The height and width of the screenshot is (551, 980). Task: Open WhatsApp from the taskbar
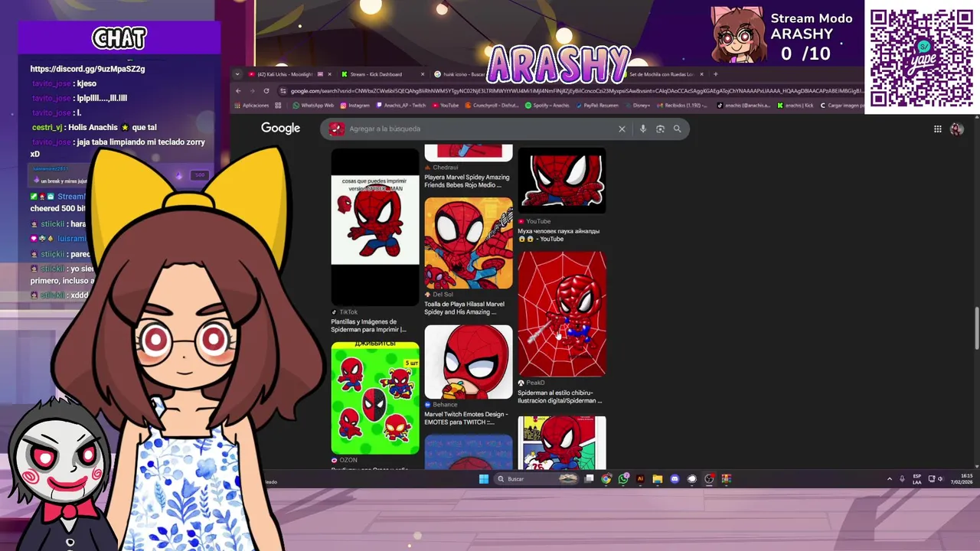[623, 479]
